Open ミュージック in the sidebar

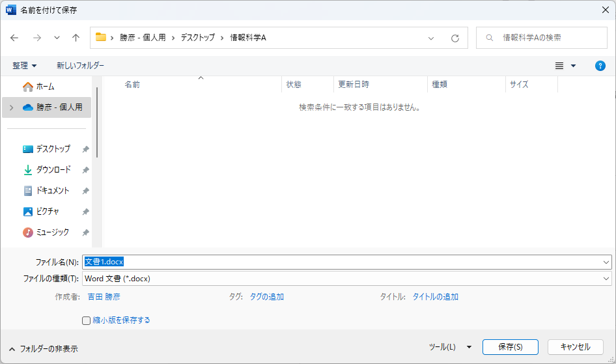tap(47, 232)
